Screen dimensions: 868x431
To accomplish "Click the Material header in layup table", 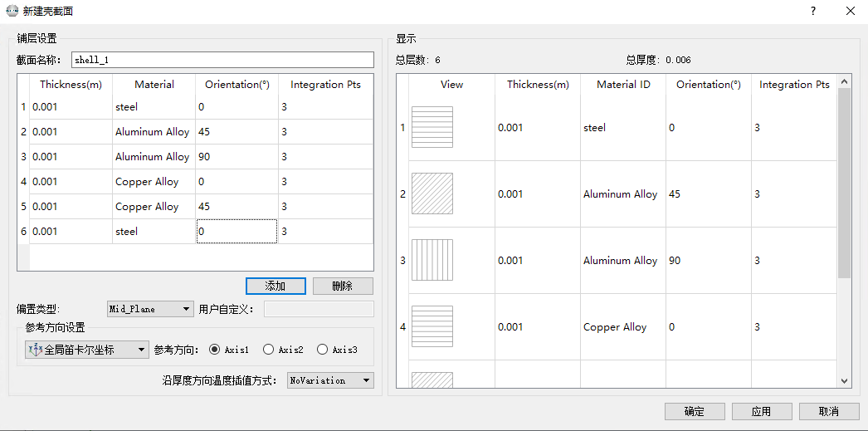I will [x=154, y=84].
